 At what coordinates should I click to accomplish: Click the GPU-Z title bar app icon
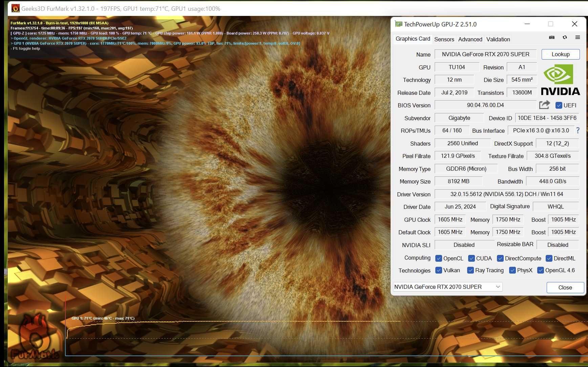coord(399,24)
